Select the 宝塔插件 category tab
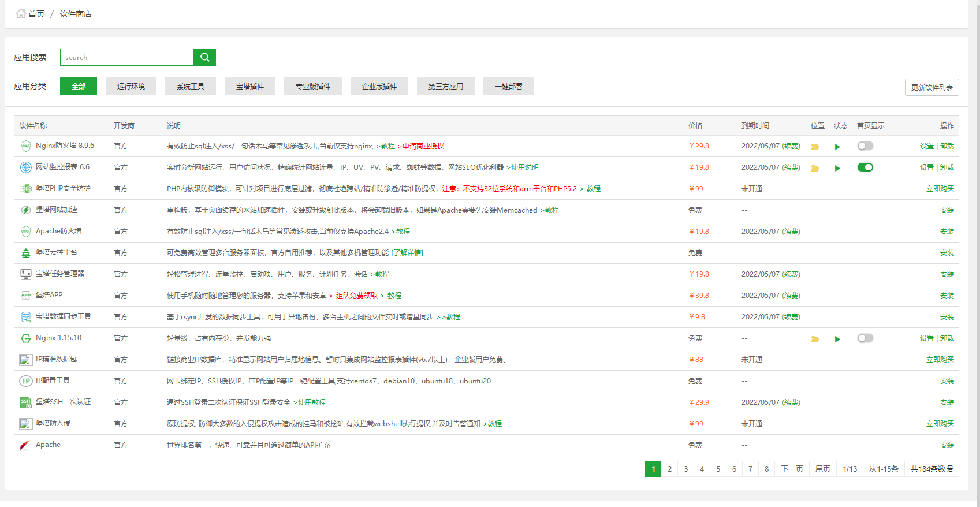This screenshot has height=507, width=980. (250, 86)
